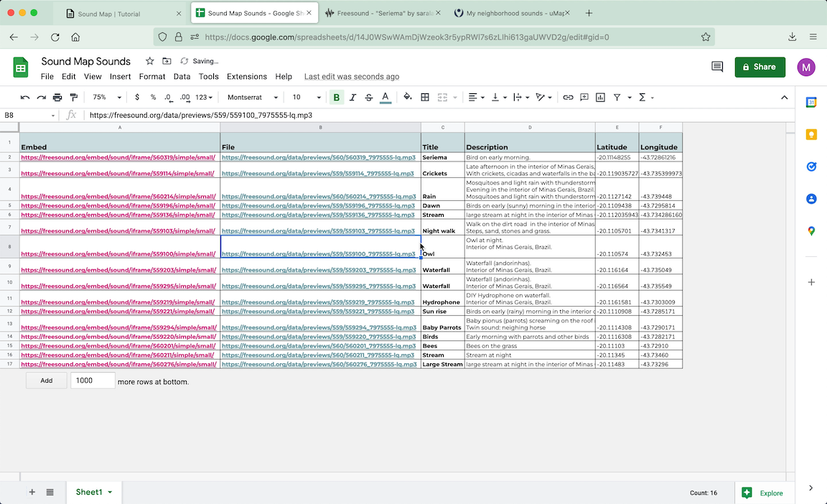Open the Borders tool
This screenshot has height=504, width=827.
pos(425,98)
